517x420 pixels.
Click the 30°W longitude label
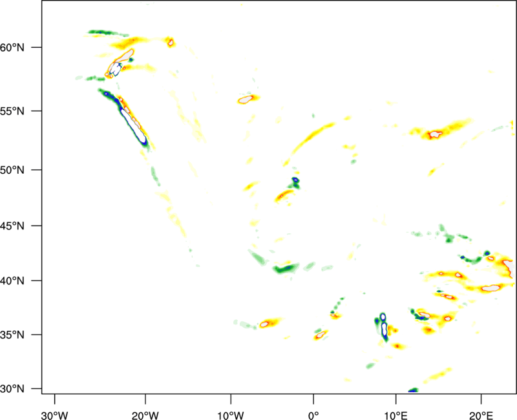(x=54, y=415)
